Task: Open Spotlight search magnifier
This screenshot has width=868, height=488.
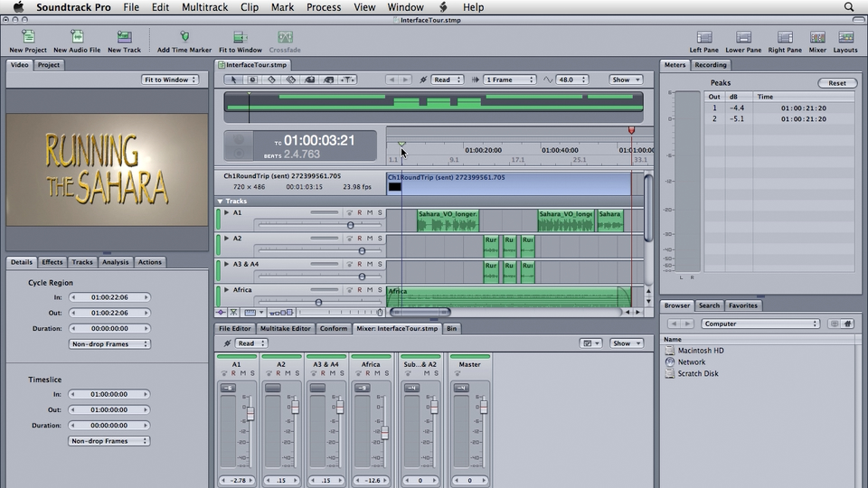Action: [849, 6]
